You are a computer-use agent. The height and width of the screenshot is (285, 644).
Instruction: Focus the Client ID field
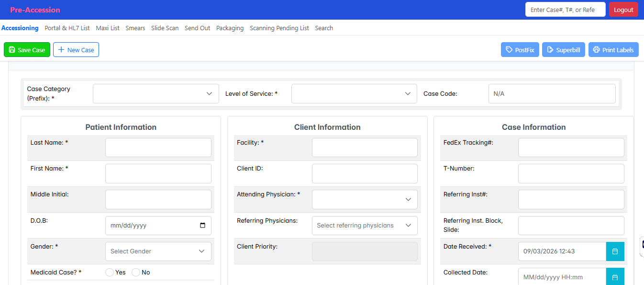tap(365, 173)
